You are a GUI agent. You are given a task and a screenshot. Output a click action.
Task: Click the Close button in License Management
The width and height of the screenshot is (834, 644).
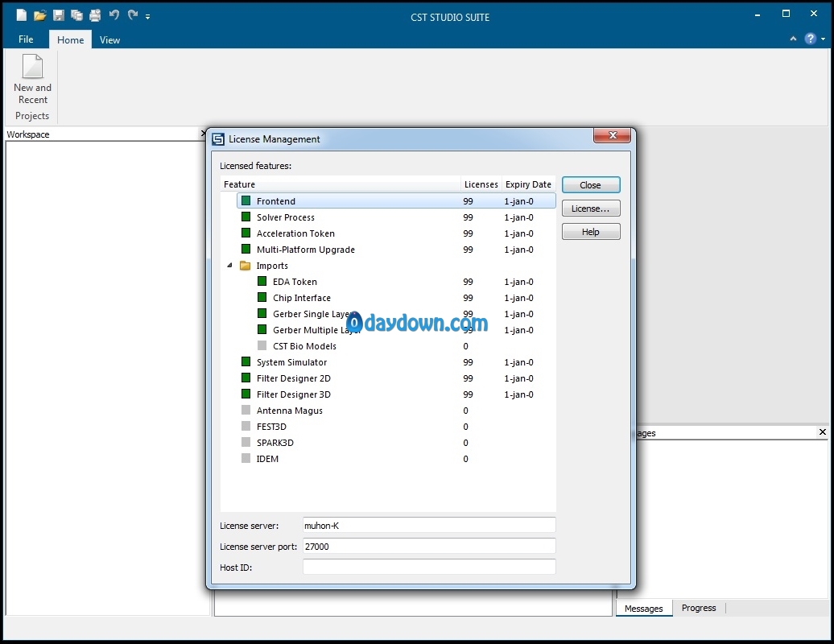point(591,185)
